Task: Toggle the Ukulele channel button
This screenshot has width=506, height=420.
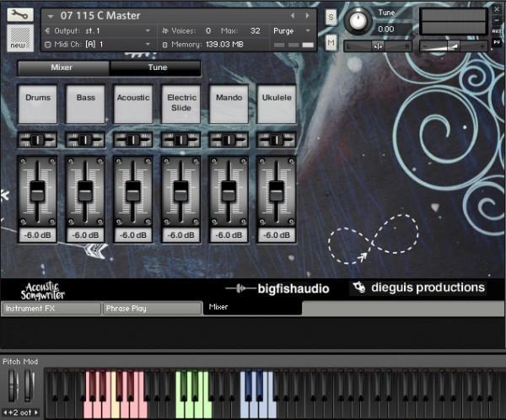Action: coord(277,104)
